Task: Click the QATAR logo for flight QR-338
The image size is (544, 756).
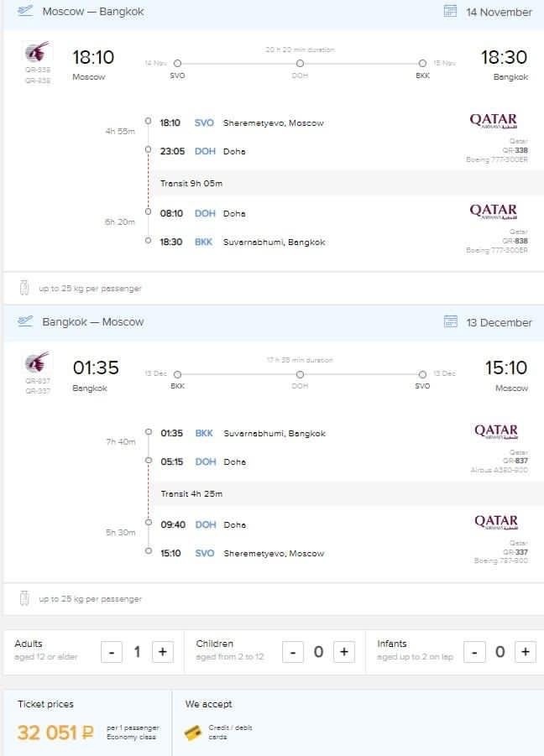Action: coord(494,121)
